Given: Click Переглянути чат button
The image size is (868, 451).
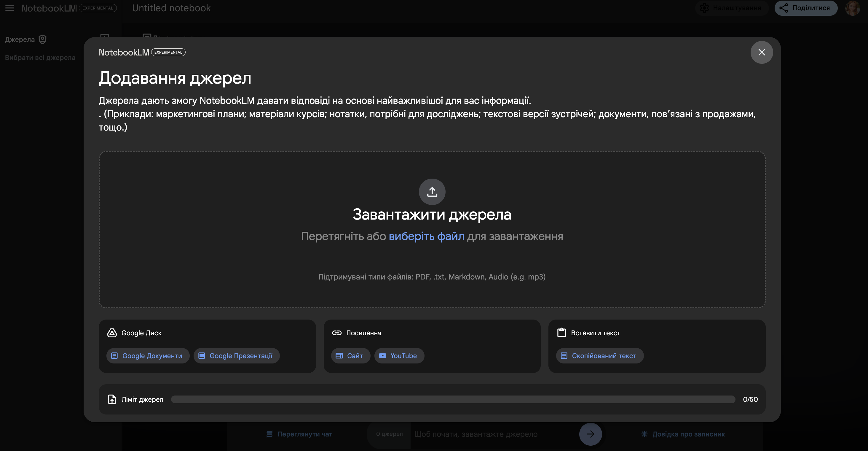Looking at the screenshot, I should pyautogui.click(x=299, y=434).
